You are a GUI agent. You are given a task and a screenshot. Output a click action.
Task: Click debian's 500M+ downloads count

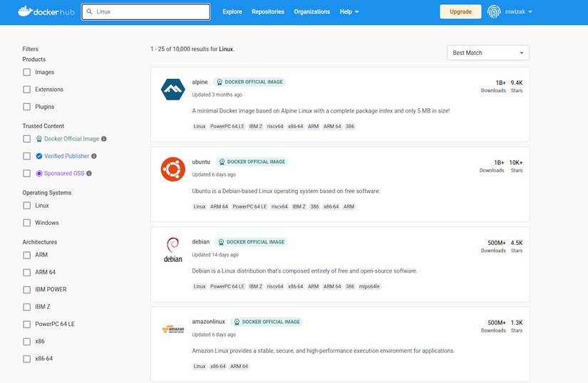pos(497,243)
